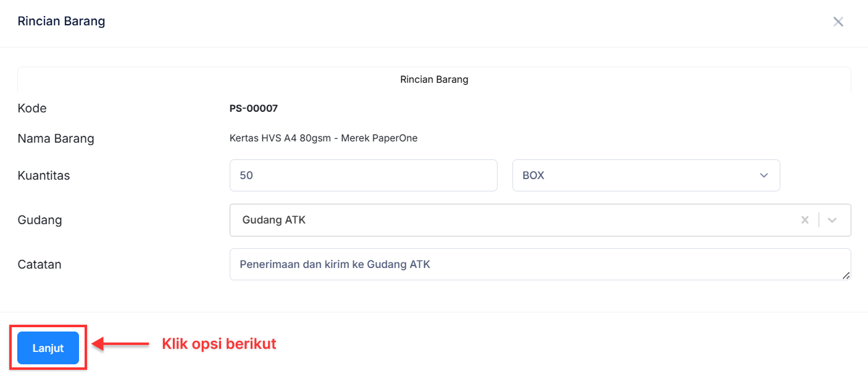Click the item name Kertas HVS A4 80gsm

(x=323, y=138)
